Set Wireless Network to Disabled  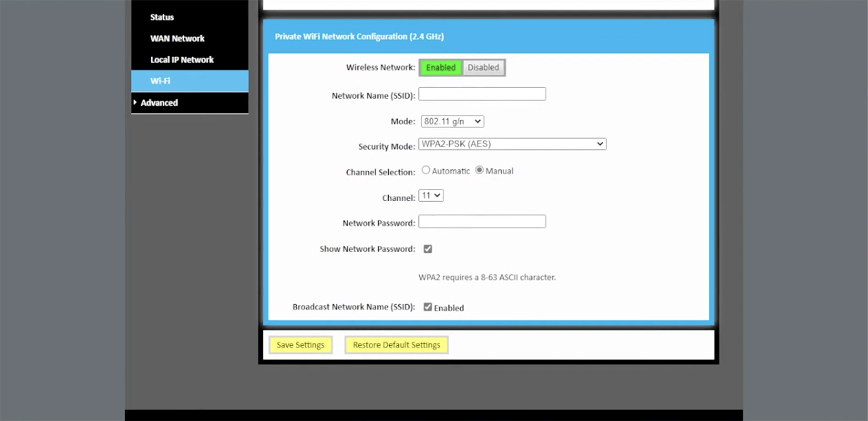point(483,68)
